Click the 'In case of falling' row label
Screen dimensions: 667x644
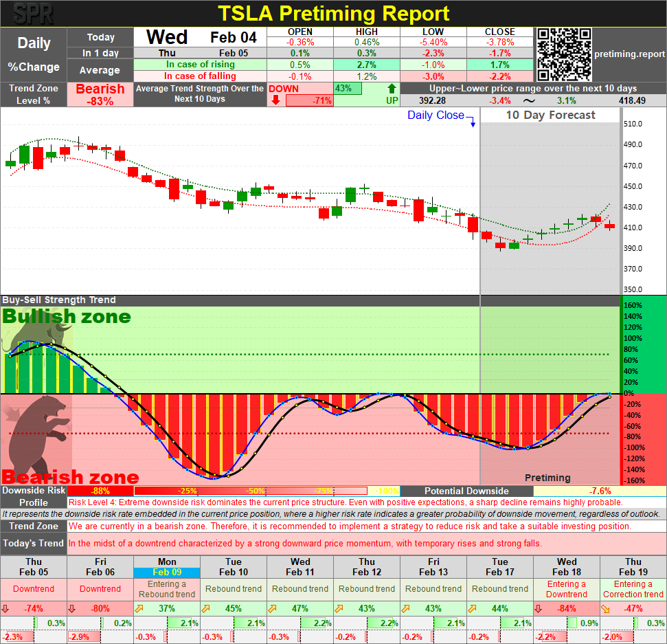[x=201, y=76]
